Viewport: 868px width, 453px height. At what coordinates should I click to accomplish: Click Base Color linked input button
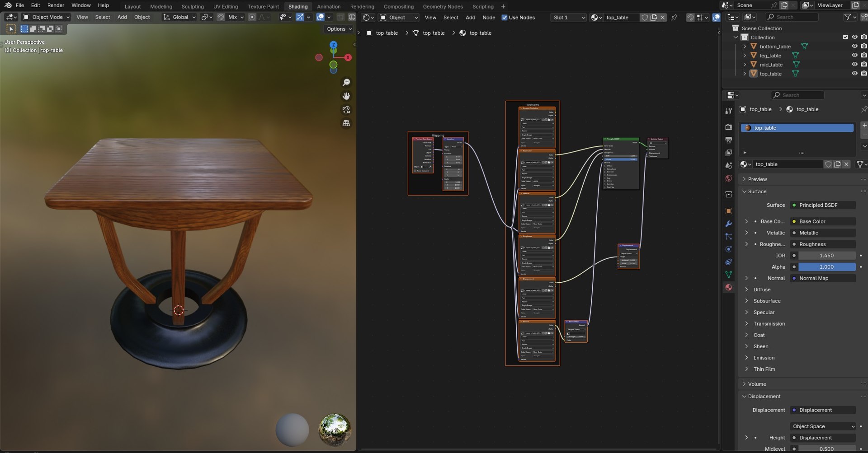(823, 221)
